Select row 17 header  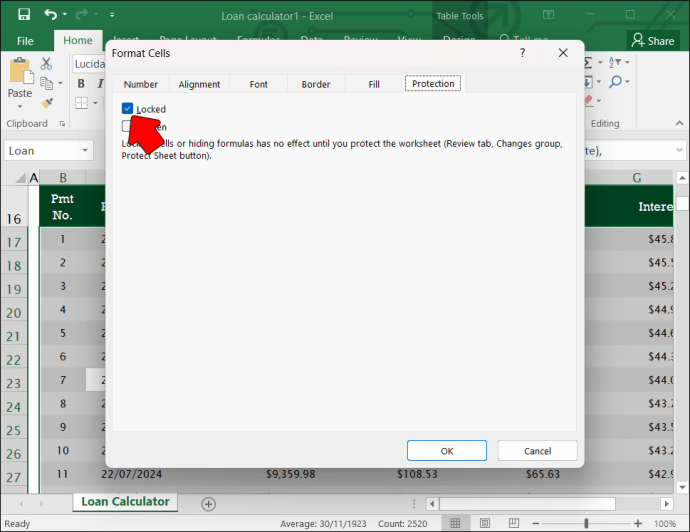coord(14,242)
